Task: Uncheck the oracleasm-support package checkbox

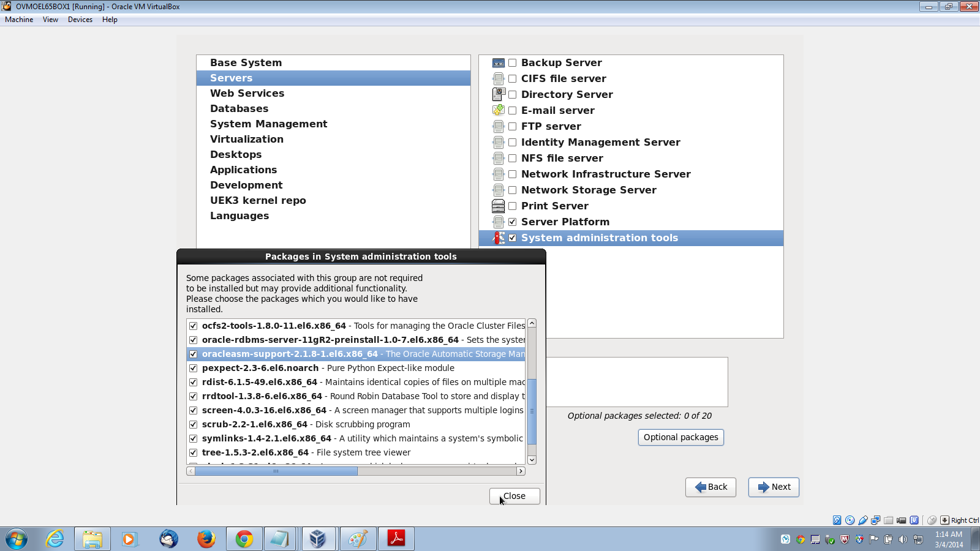Action: pos(194,354)
